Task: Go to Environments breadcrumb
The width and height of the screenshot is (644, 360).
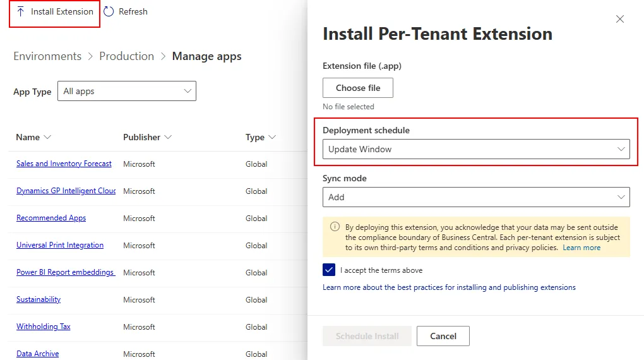Action: click(x=47, y=56)
